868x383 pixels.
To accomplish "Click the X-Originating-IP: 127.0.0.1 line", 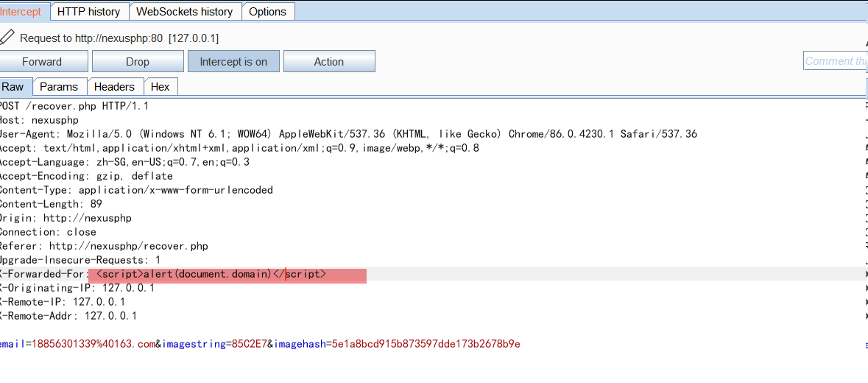I will point(77,288).
